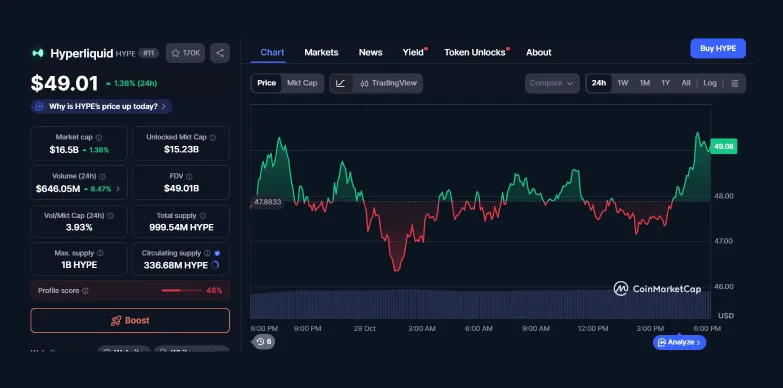Click the 12:00 PM axis label
Viewport: 783px width, 388px height.
[x=593, y=329]
